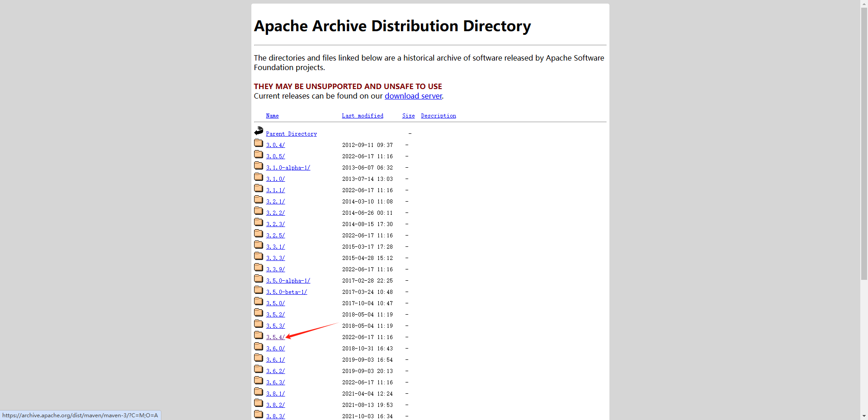Viewport: 868px width, 420px height.
Task: Click the folder icon for 3.5.3/
Action: [x=259, y=324]
